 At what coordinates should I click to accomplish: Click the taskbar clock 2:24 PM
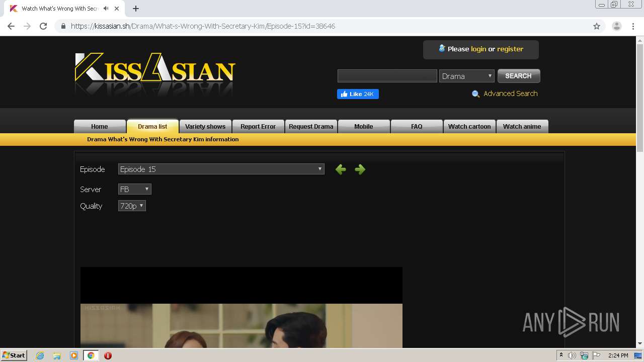coord(618,355)
